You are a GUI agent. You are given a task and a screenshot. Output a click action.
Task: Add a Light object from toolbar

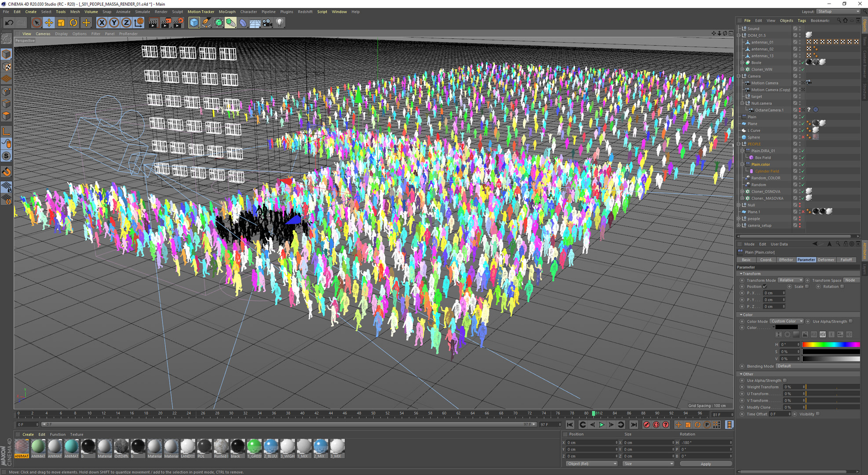tap(280, 22)
